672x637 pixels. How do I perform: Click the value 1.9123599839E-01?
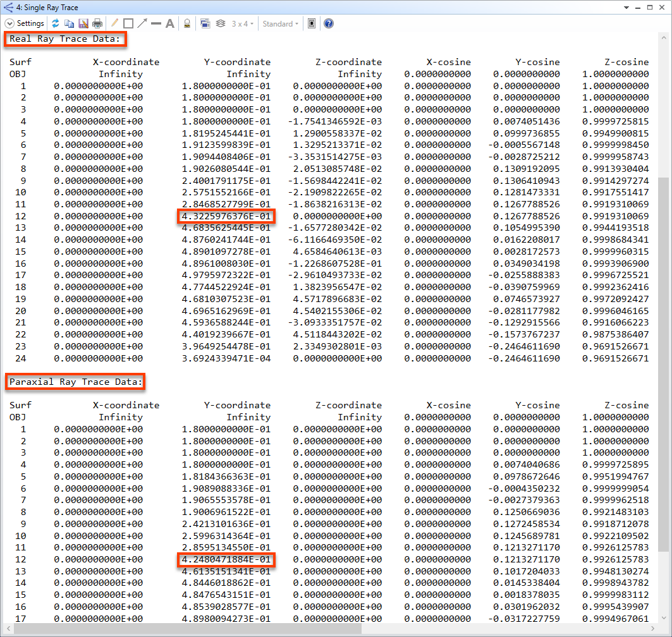tap(226, 145)
